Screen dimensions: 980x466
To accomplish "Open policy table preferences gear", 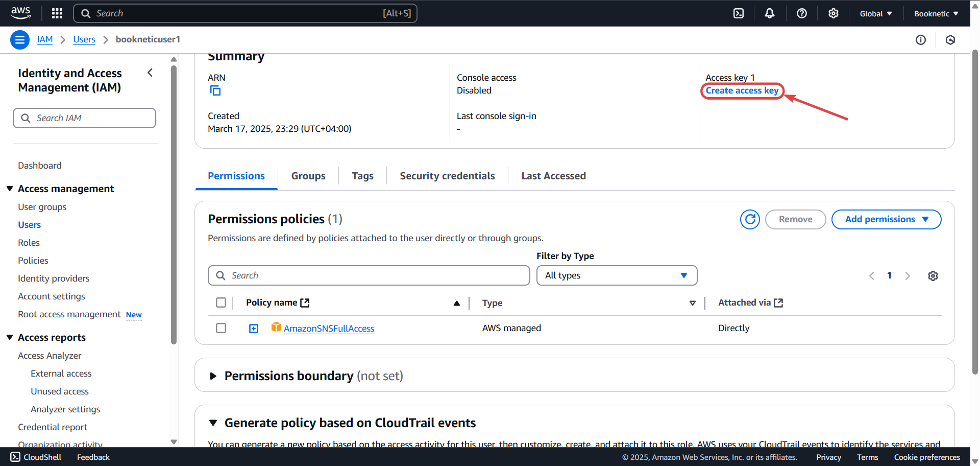I will [x=933, y=276].
